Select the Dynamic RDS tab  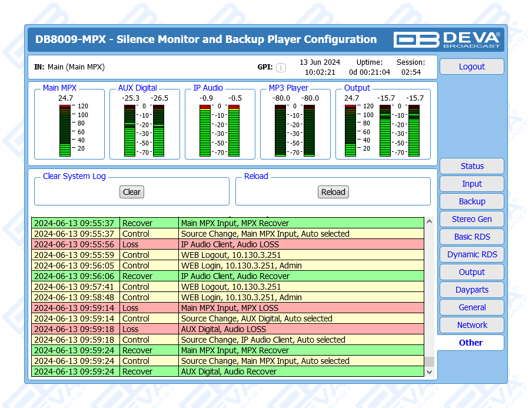pos(471,254)
